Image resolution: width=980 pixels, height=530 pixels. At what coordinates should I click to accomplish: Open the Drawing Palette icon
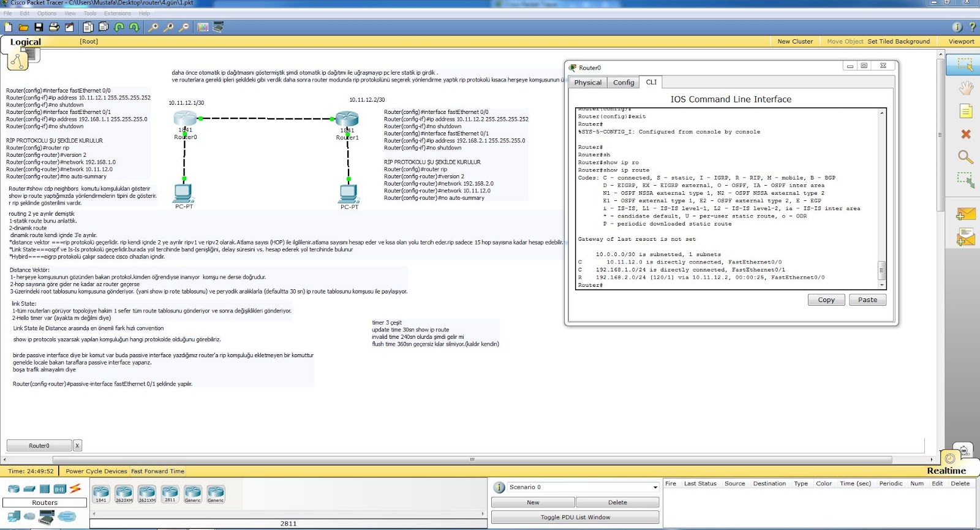tap(203, 27)
